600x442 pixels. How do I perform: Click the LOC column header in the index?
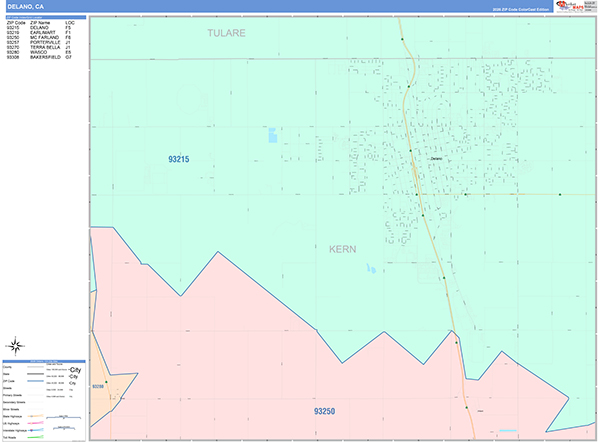[x=70, y=23]
